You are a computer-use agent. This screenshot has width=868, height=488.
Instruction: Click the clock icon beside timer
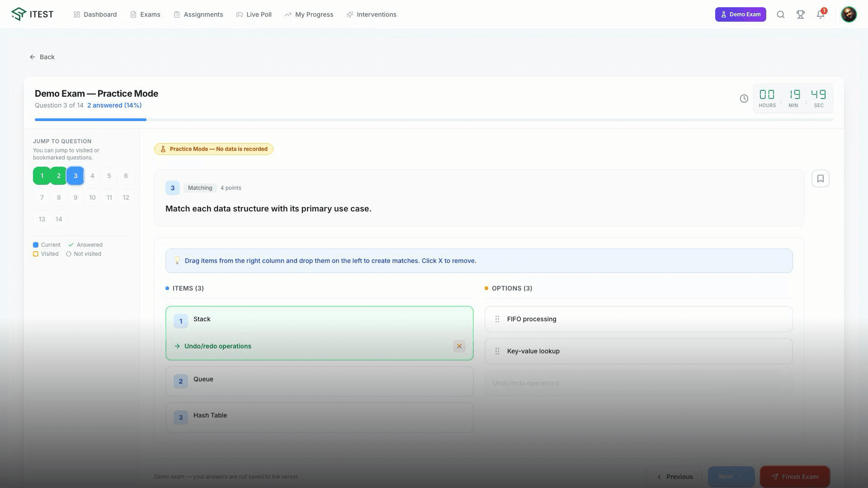[744, 99]
